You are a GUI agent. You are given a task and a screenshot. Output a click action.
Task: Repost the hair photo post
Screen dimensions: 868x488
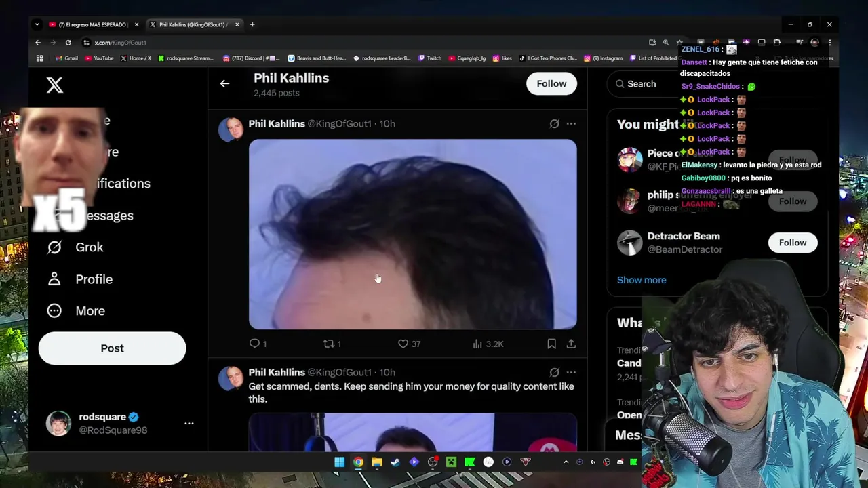click(332, 344)
